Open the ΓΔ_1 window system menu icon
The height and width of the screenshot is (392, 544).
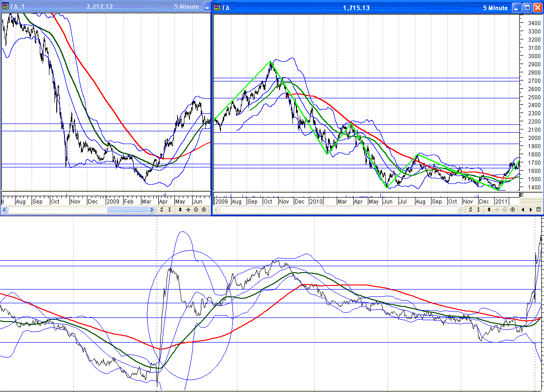[x=5, y=7]
